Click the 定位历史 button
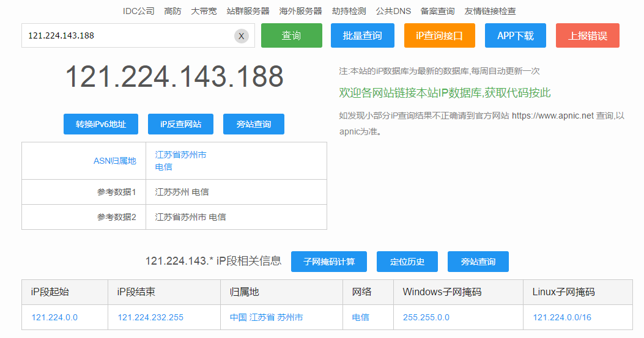This screenshot has width=644, height=338. [x=407, y=262]
